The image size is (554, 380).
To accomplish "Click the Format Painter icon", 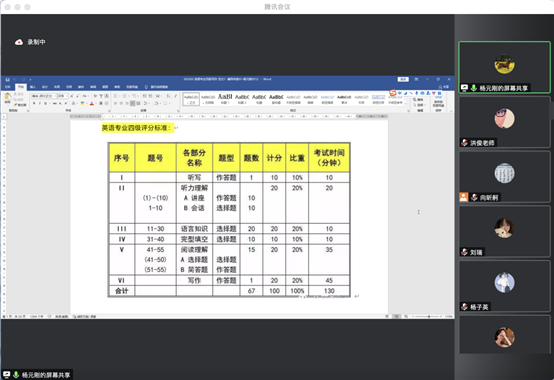I will click(x=20, y=105).
